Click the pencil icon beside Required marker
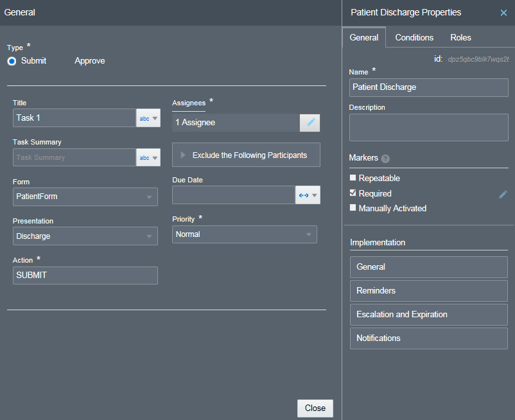 tap(503, 193)
